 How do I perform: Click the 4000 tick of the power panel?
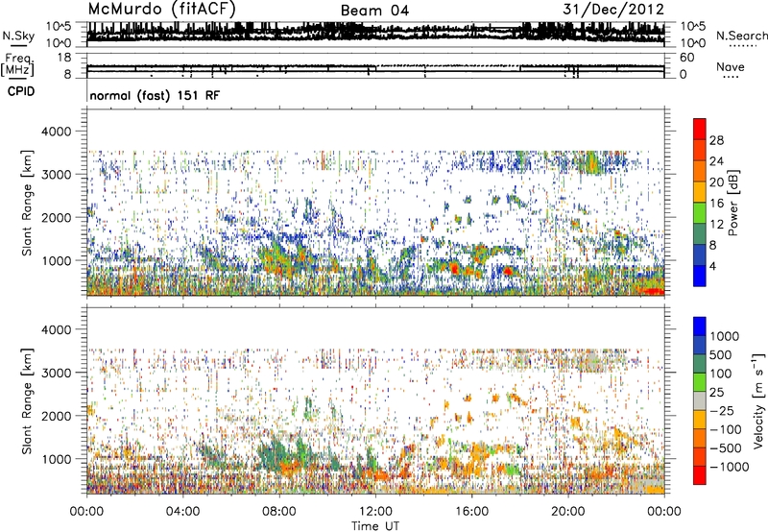coord(56,132)
